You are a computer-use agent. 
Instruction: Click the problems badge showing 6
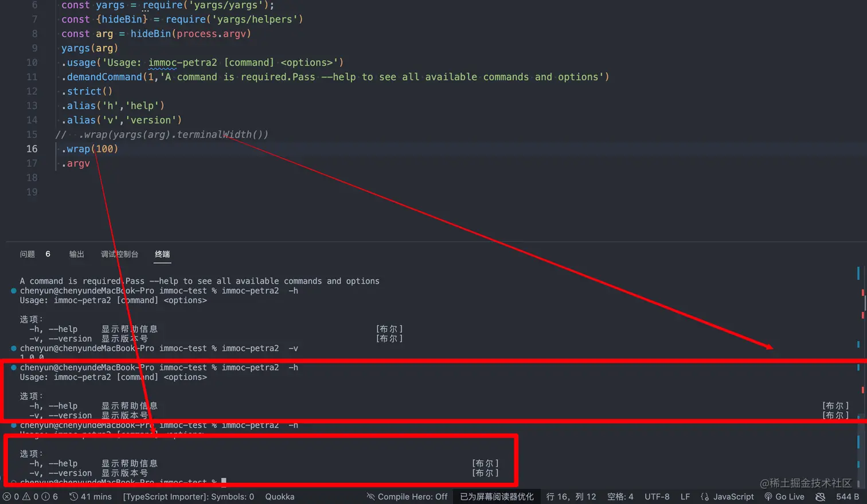48,254
